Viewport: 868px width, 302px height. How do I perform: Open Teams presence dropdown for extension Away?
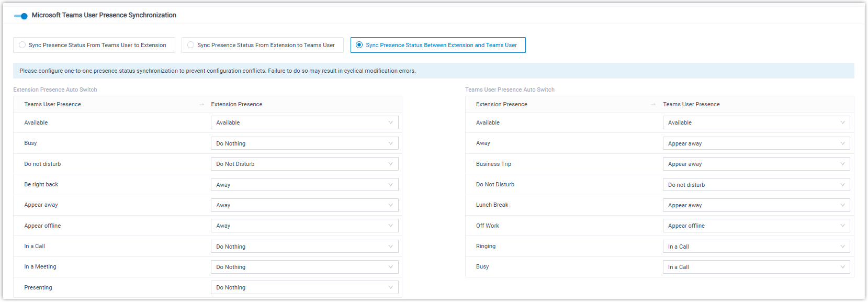tap(756, 143)
